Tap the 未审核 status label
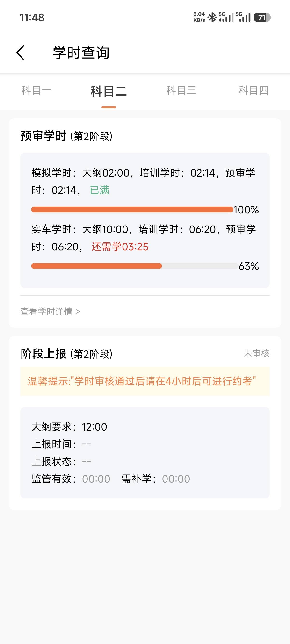The image size is (290, 644). (256, 354)
